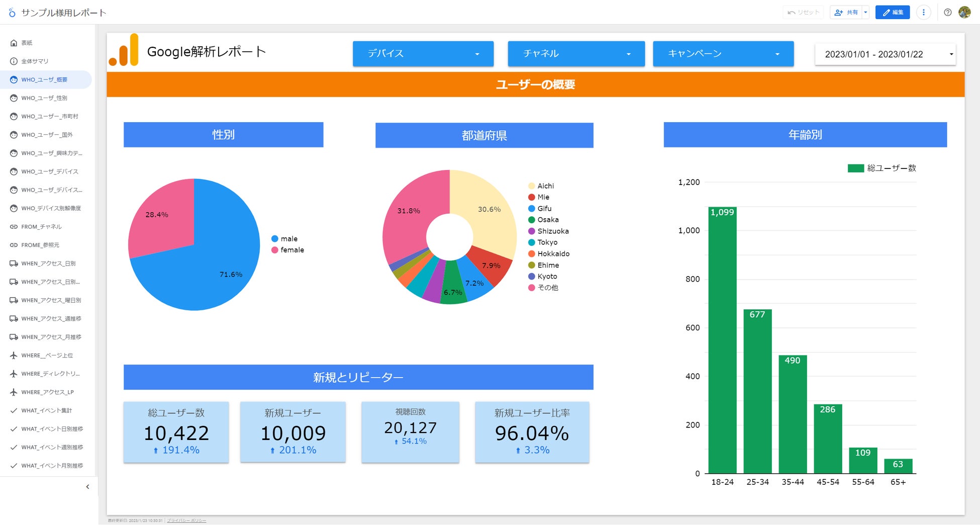Open the more options three-dot menu
Image resolution: width=980 pixels, height=525 pixels.
click(x=923, y=13)
